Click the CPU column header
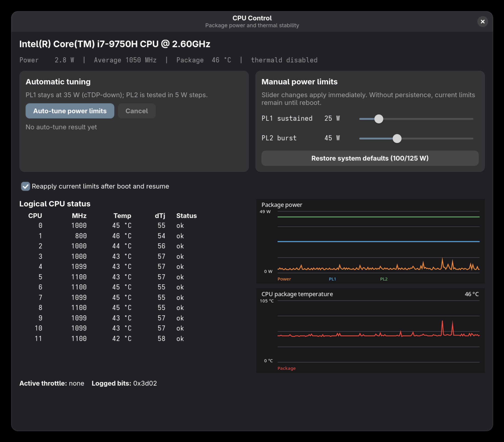504x442 pixels. tap(35, 216)
